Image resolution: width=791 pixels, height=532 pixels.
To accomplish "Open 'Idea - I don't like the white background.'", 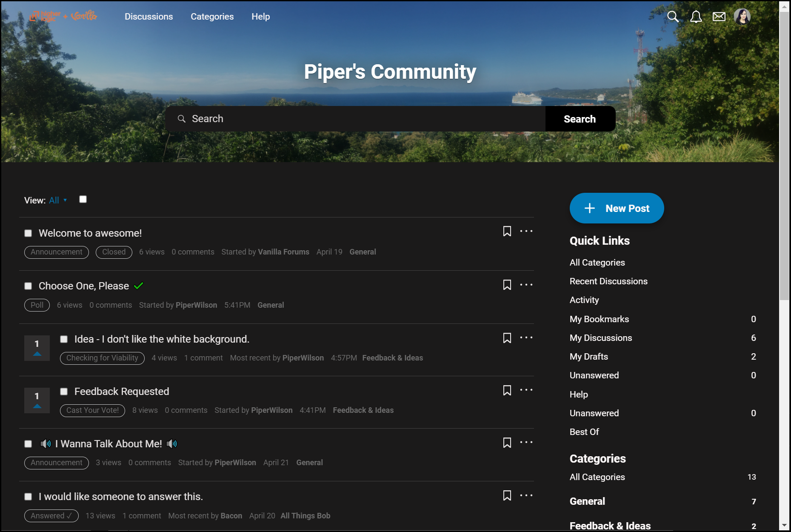I will (162, 339).
